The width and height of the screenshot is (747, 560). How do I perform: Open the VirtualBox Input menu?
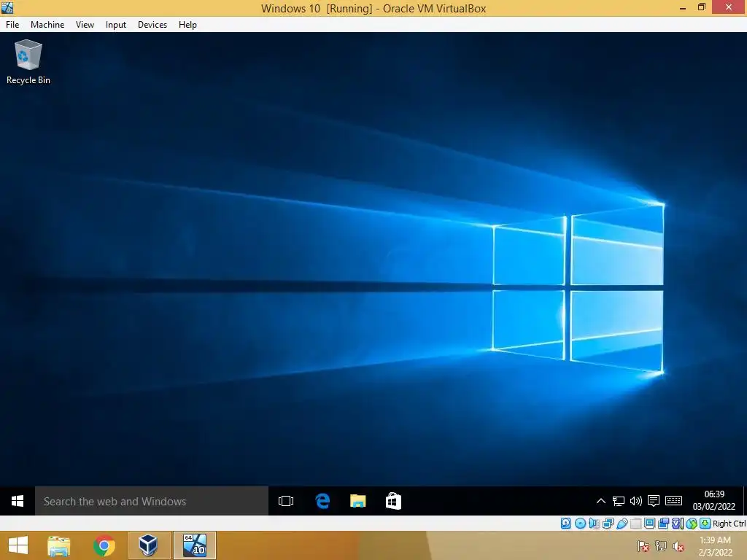(x=116, y=24)
